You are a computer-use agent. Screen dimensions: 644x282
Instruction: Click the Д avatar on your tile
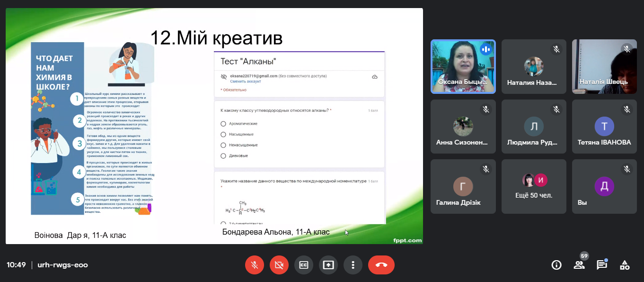[604, 186]
